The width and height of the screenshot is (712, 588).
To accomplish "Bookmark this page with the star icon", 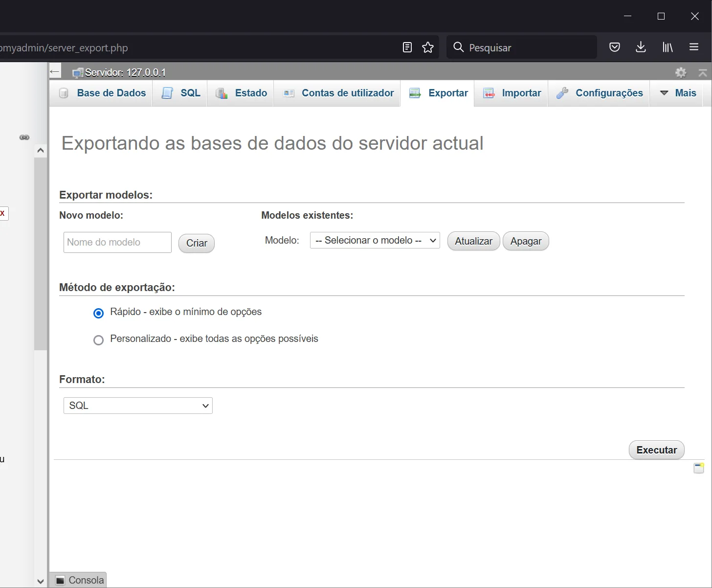I will click(x=428, y=47).
